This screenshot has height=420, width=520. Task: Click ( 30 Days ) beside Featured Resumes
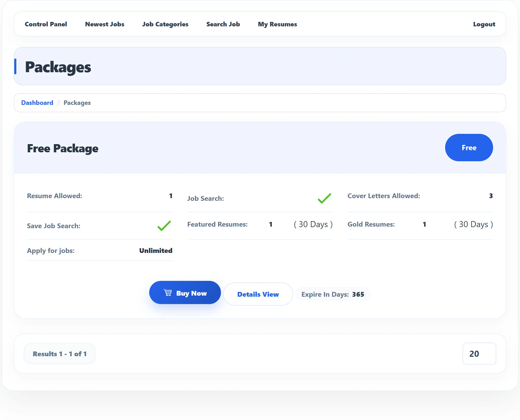313,224
